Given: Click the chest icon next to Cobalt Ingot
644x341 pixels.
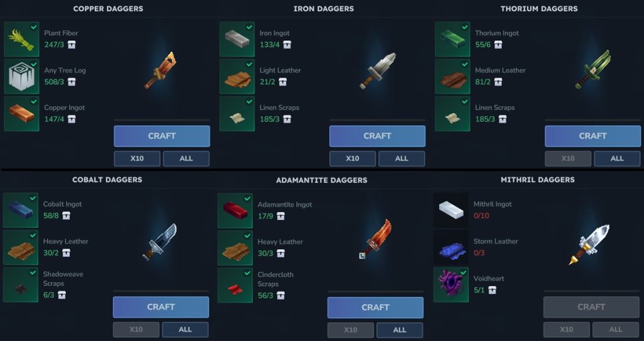Looking at the screenshot, I should pos(66,216).
